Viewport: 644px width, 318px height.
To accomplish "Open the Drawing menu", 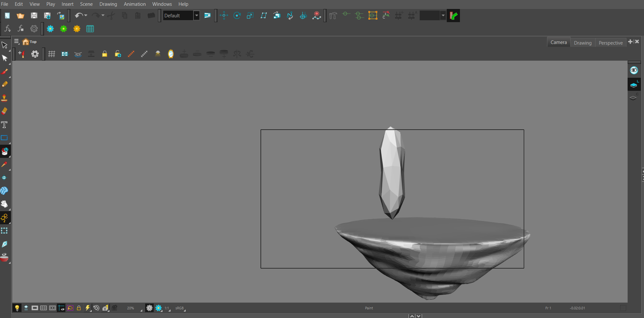I will (x=108, y=4).
